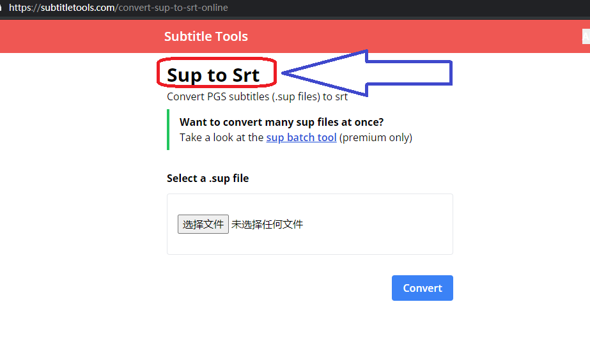
Task: Open the Subtitle Tools home link in header
Action: pos(206,36)
